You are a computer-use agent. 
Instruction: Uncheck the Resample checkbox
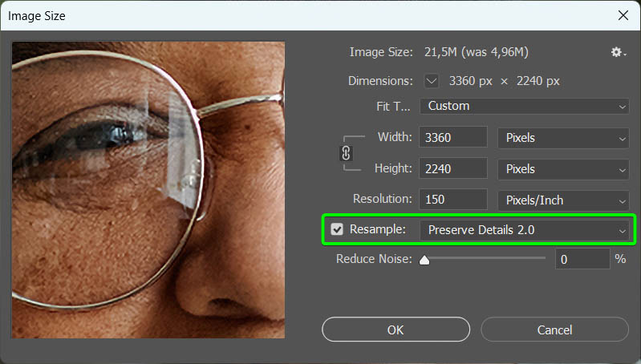click(x=337, y=229)
